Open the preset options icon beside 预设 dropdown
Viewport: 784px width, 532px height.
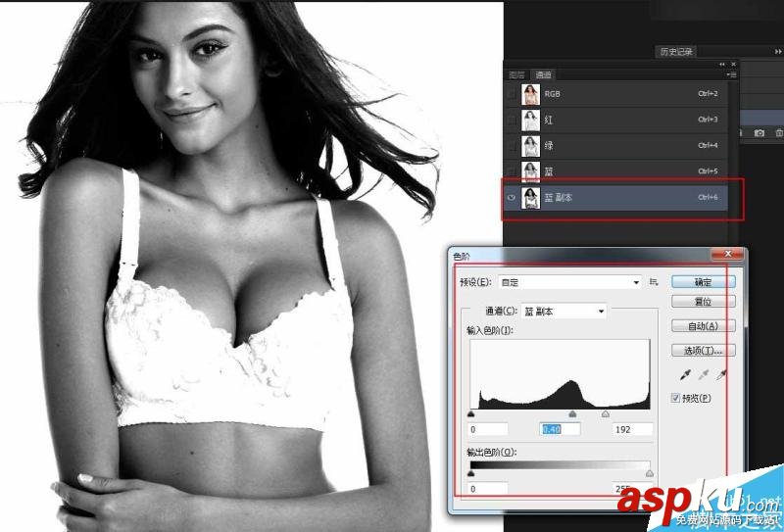pyautogui.click(x=654, y=282)
